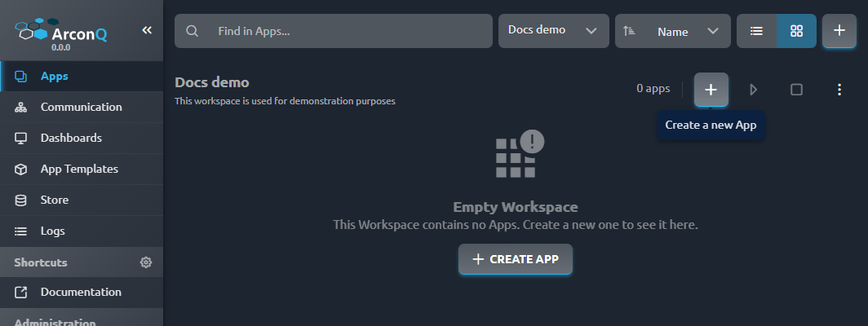Collapse the sidebar with double chevron
Viewport: 868px width, 326px height.
pyautogui.click(x=147, y=30)
